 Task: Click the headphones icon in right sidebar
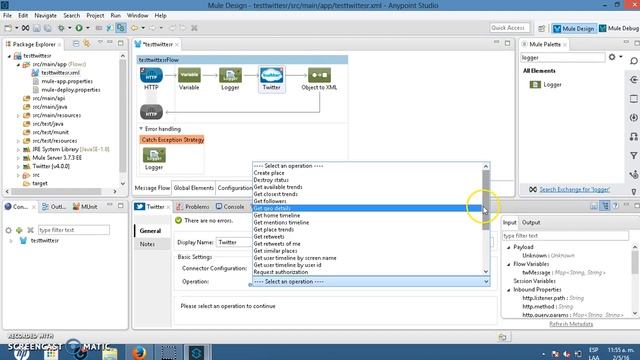[x=633, y=137]
